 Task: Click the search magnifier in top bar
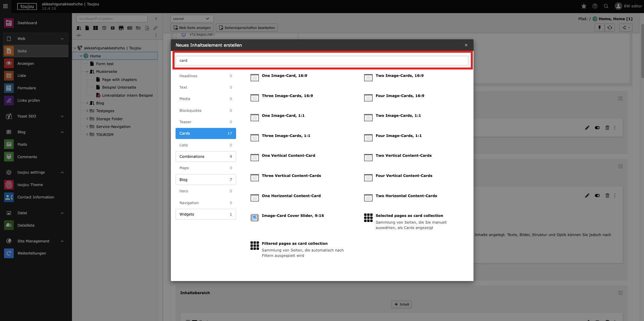tap(606, 6)
